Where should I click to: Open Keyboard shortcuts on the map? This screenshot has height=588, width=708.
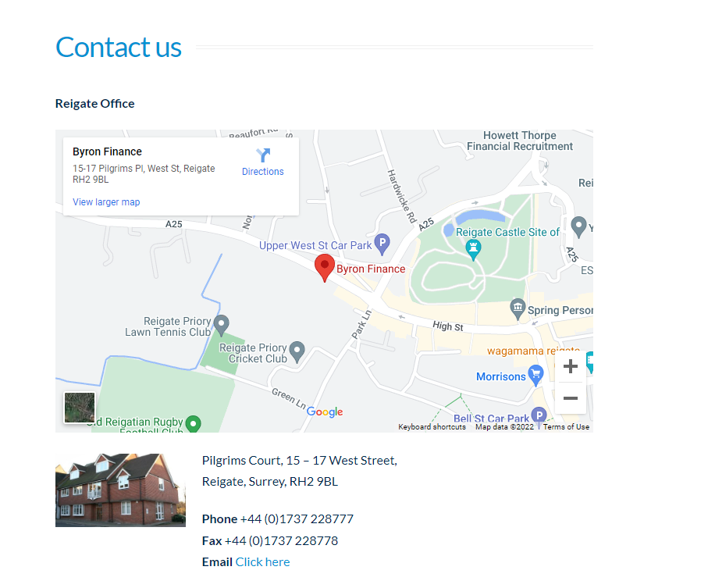(432, 427)
